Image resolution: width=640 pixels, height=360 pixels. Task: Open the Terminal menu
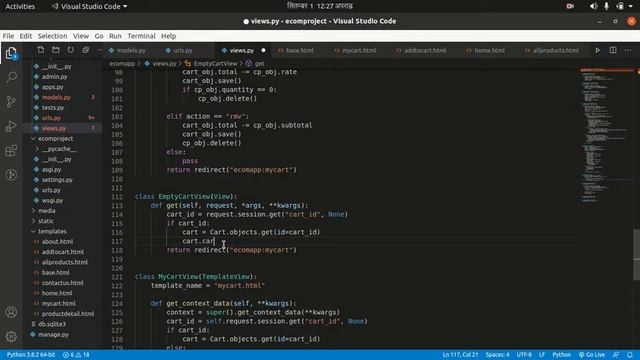click(x=141, y=36)
